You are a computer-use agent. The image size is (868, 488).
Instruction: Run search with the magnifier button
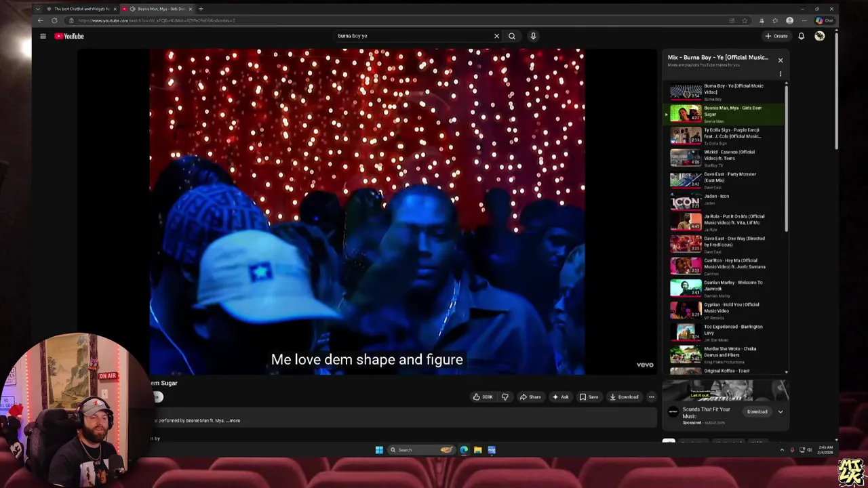[x=512, y=36]
